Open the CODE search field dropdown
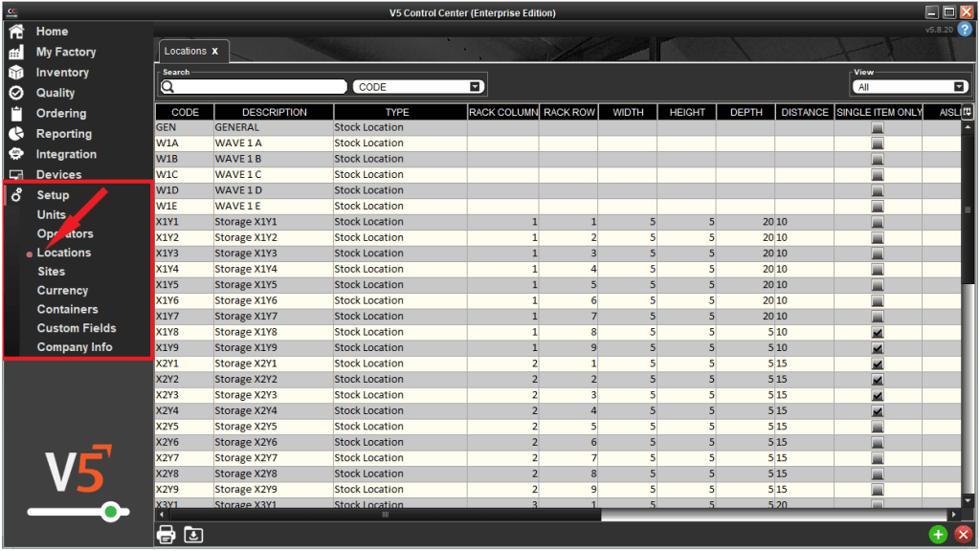Image resolution: width=980 pixels, height=551 pixels. [x=476, y=85]
